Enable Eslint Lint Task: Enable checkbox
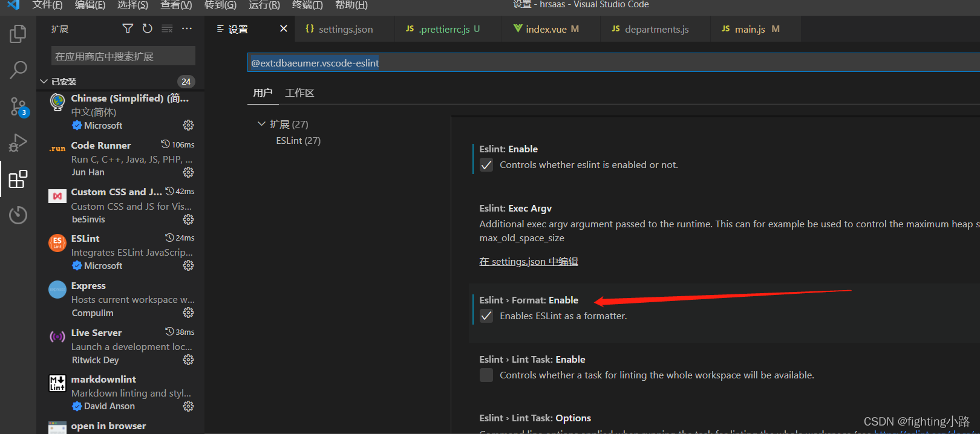This screenshot has height=434, width=980. coord(486,375)
